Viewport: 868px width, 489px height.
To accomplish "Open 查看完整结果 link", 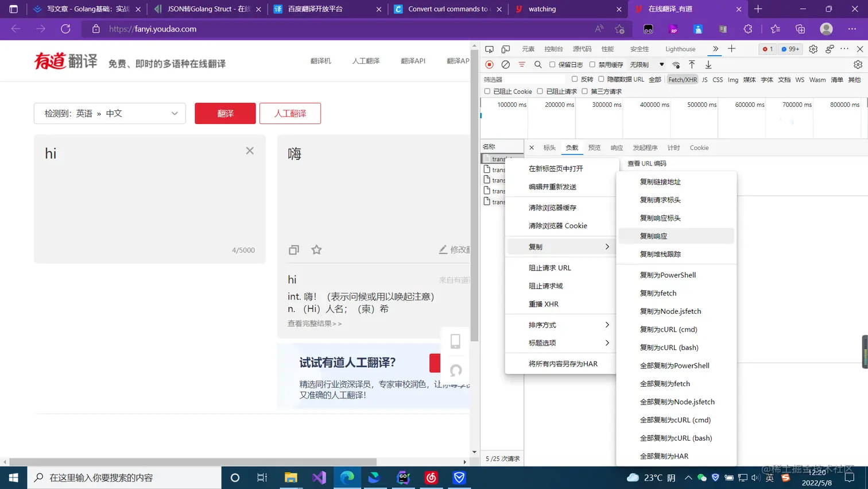I will click(x=315, y=324).
